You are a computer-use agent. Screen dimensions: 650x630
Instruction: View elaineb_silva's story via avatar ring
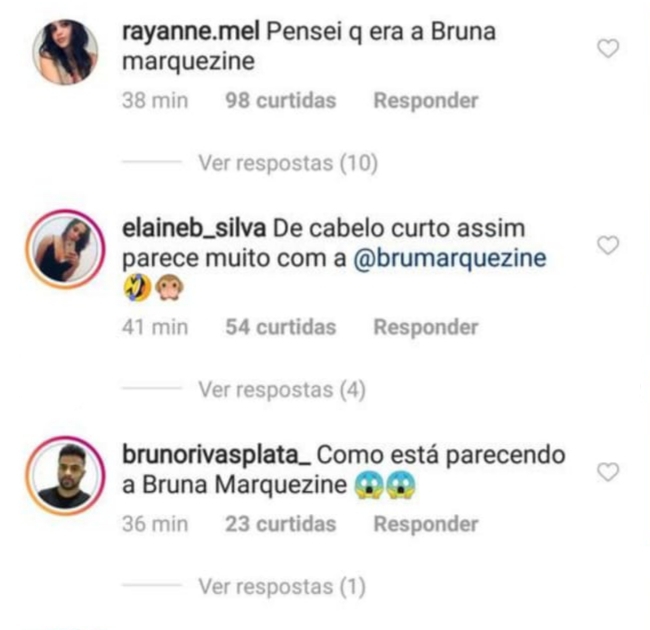click(65, 249)
